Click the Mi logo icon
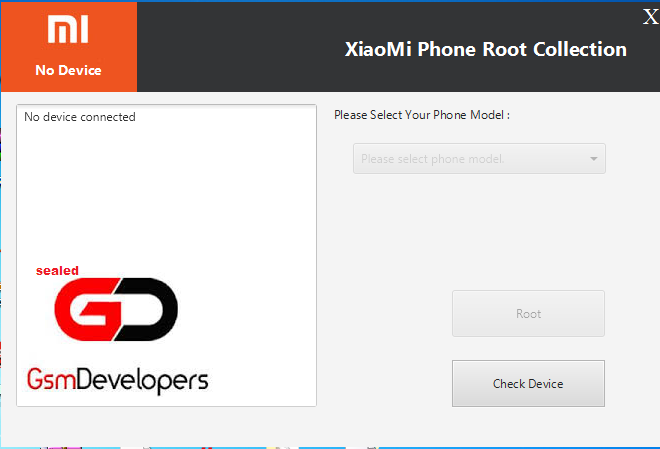The image size is (660, 449). (68, 29)
